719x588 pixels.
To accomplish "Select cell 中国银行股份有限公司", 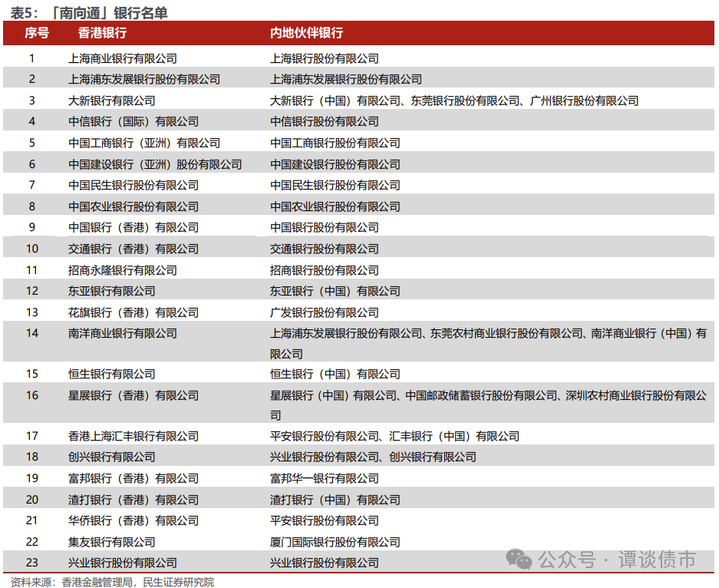I will 324,227.
